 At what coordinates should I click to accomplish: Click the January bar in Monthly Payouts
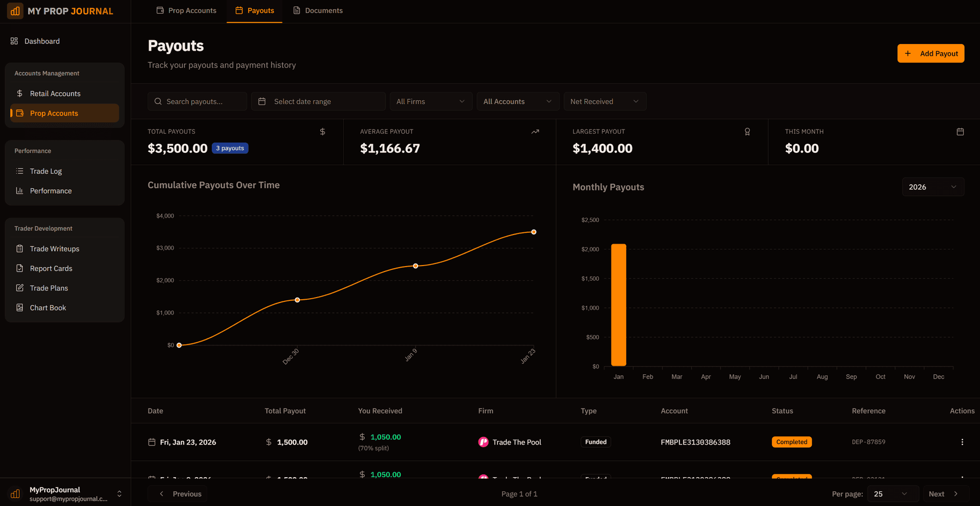click(x=618, y=305)
